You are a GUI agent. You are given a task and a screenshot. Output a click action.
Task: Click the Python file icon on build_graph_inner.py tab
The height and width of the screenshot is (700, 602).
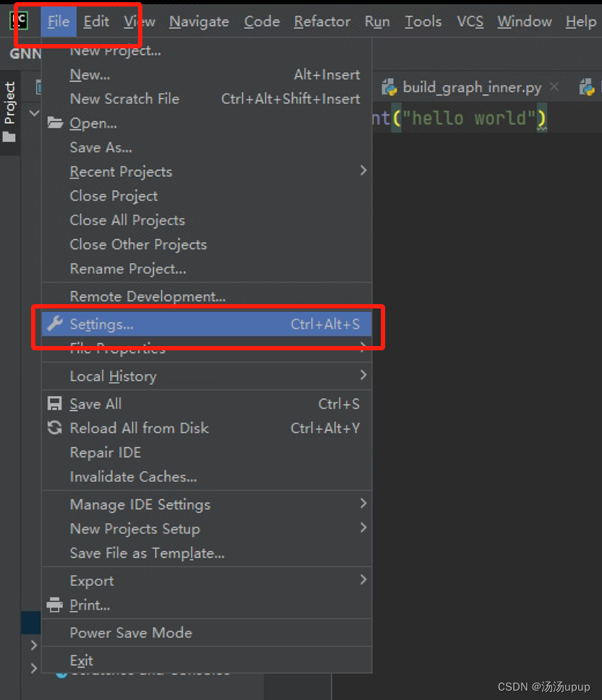coord(389,87)
